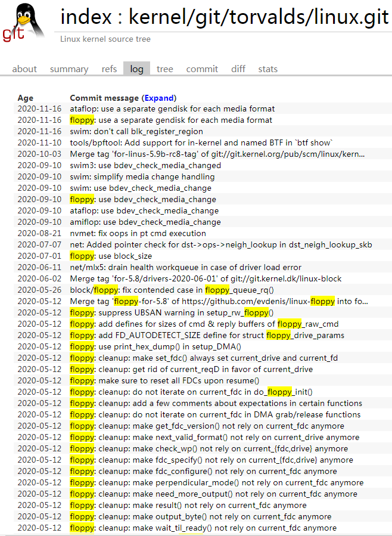This screenshot has height=536, width=392.
Task: Open commit 'floppy: add defines for sizes of cmd & reply buffers'
Action: point(204,323)
